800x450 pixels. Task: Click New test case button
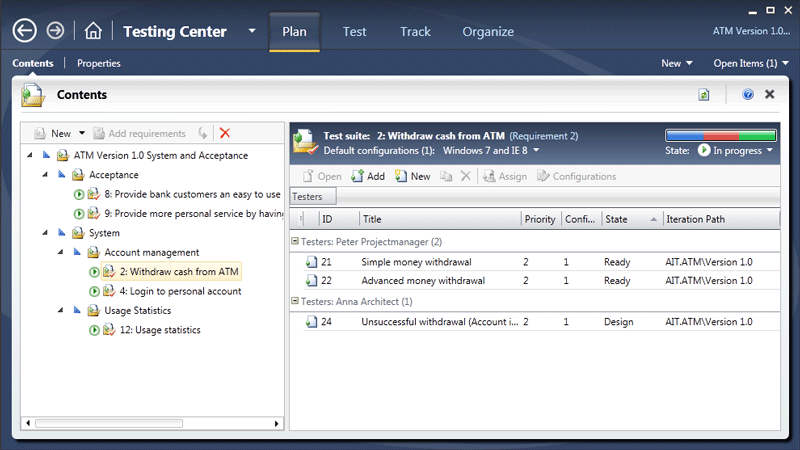coord(413,176)
